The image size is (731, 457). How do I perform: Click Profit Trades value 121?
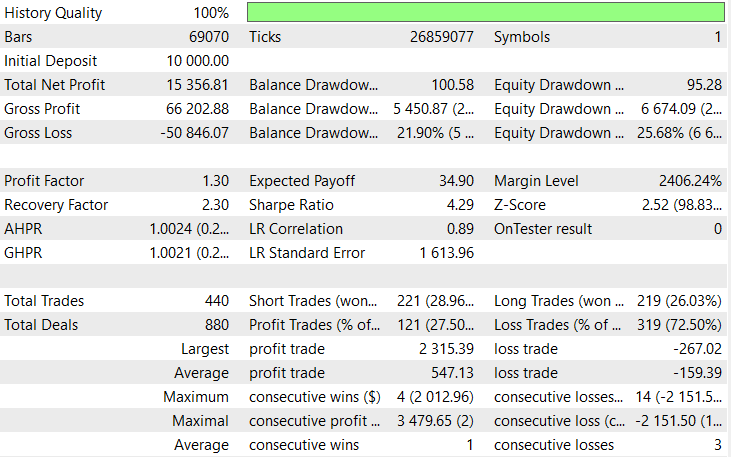tap(435, 325)
